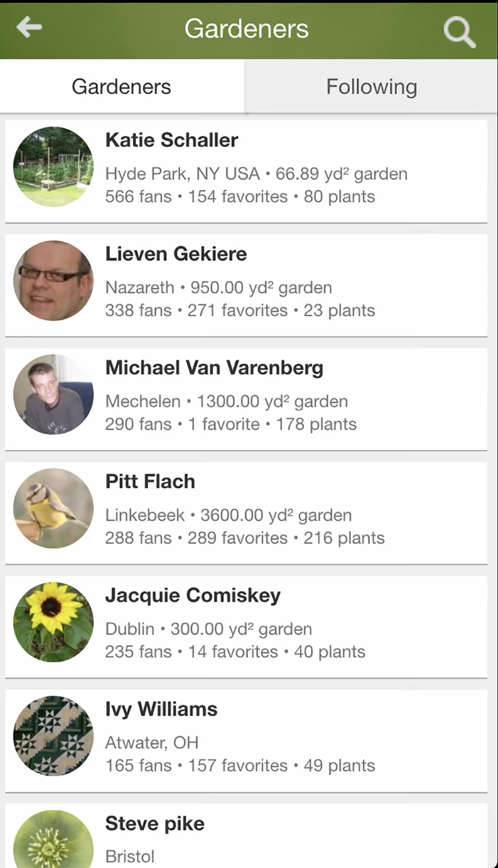
Task: Open the Ivy Williams name entry
Action: point(162,709)
